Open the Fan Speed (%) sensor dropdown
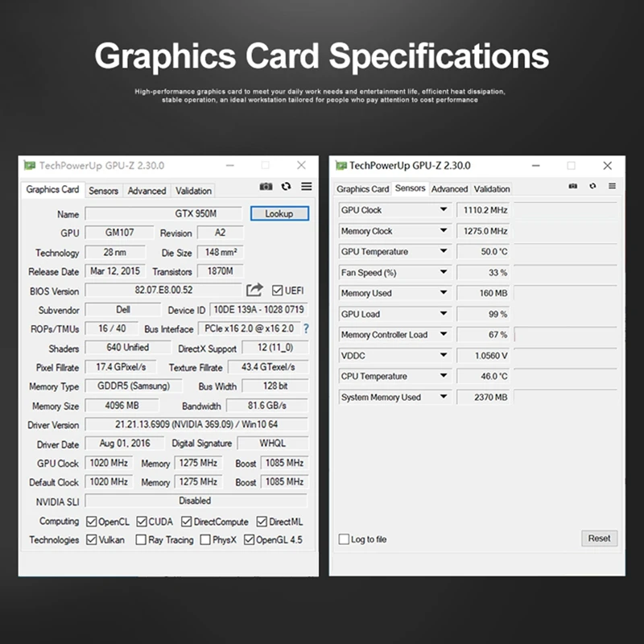The height and width of the screenshot is (644, 644). pyautogui.click(x=444, y=272)
